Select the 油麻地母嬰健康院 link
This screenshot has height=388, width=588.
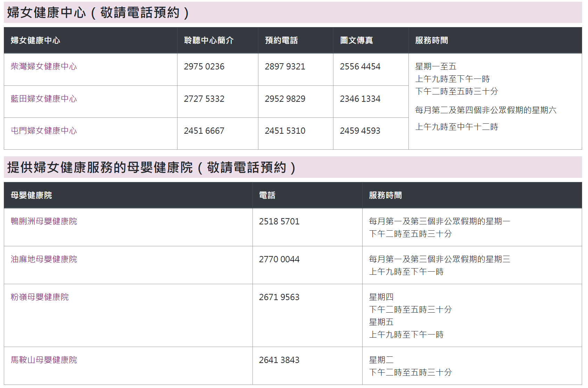[x=44, y=259]
